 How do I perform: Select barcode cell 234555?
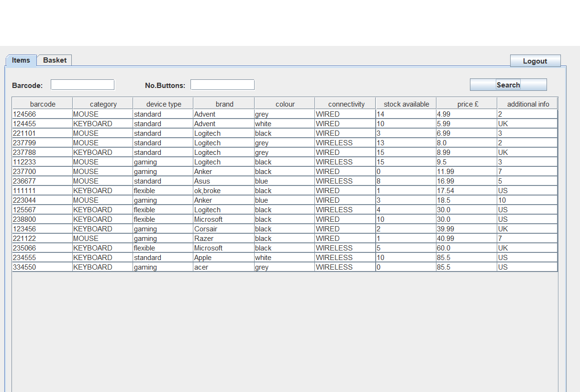pos(42,258)
